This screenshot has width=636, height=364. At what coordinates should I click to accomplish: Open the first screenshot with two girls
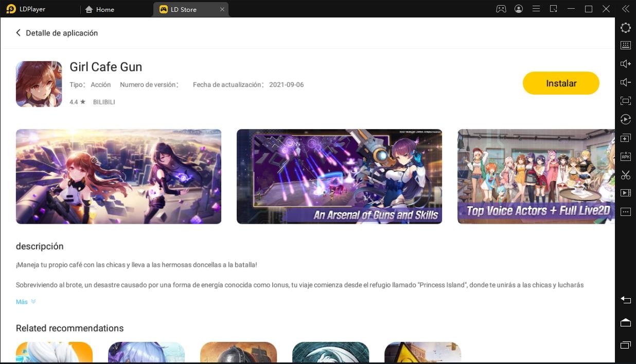[118, 176]
